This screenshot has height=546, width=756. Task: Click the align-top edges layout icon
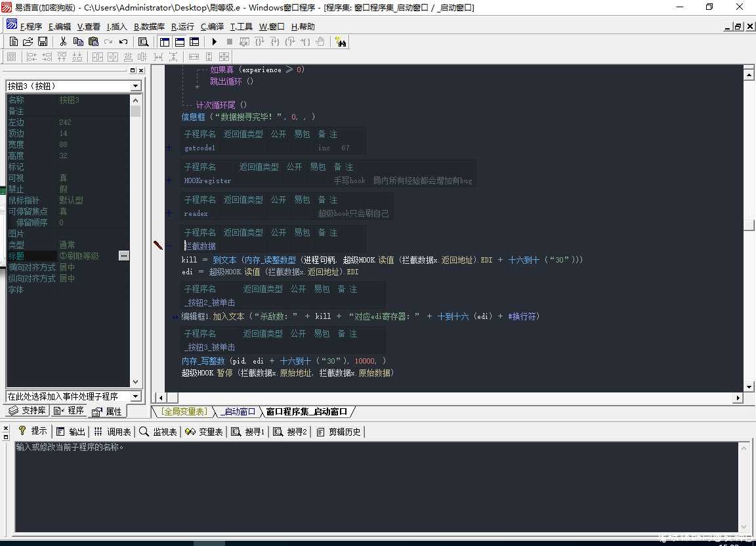62,57
